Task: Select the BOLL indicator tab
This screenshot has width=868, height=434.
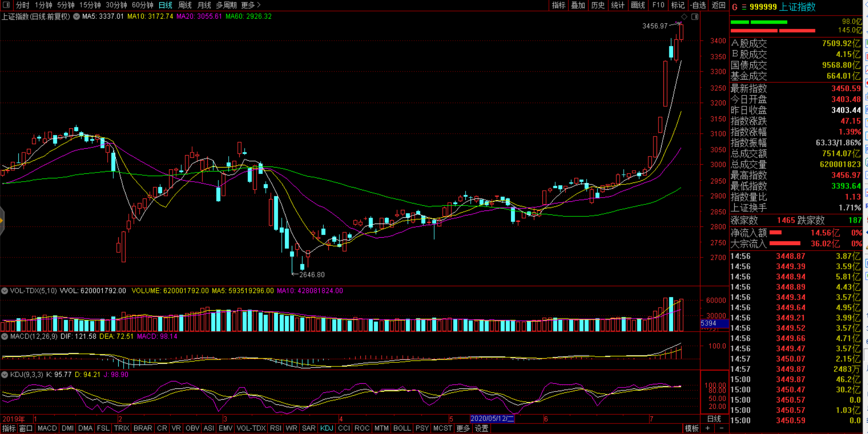Action: (402, 428)
